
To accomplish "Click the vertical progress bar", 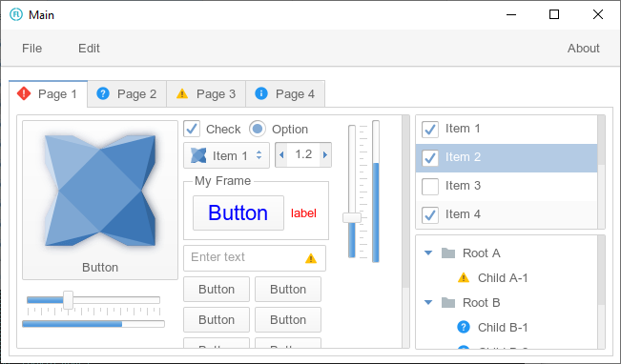I will click(376, 192).
